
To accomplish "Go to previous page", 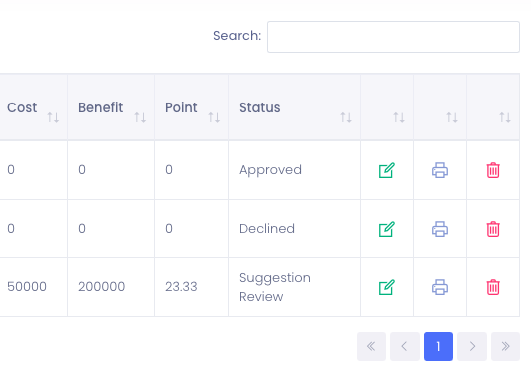I will click(405, 346).
